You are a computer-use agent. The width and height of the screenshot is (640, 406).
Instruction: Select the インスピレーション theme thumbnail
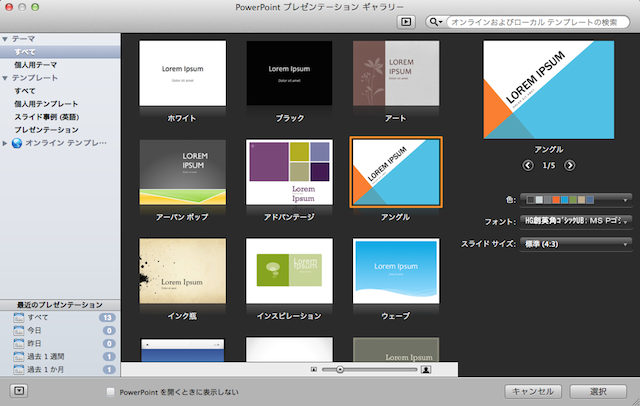click(x=289, y=271)
